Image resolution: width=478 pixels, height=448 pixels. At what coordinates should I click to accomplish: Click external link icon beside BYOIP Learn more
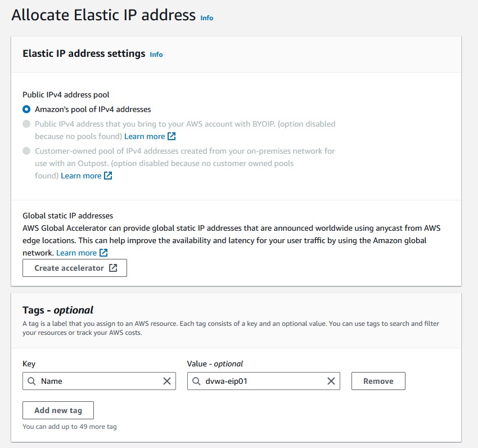tap(172, 136)
